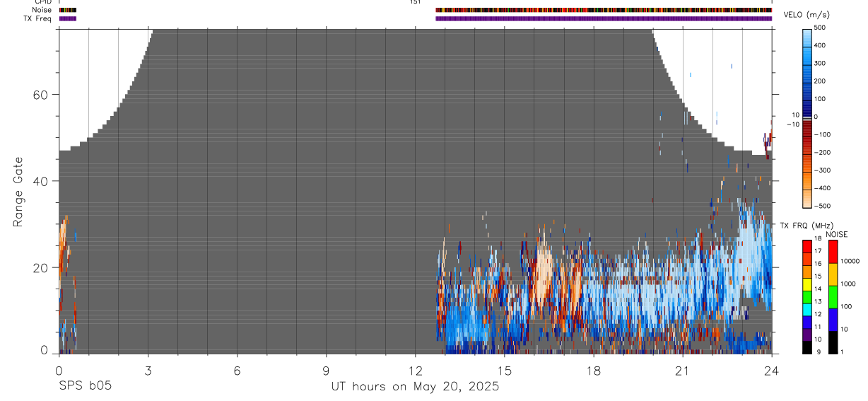Pick the red 10000 noise level swatch
The width and height of the screenshot is (868, 401).
click(x=833, y=251)
